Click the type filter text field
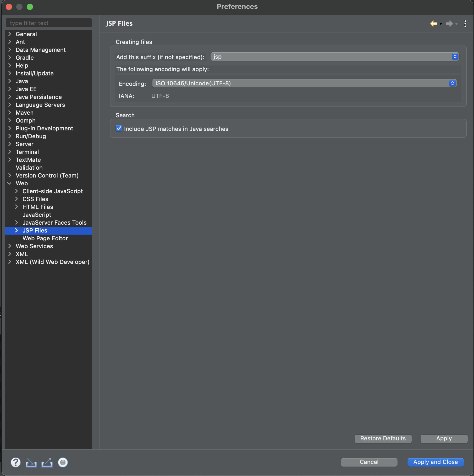 click(49, 23)
